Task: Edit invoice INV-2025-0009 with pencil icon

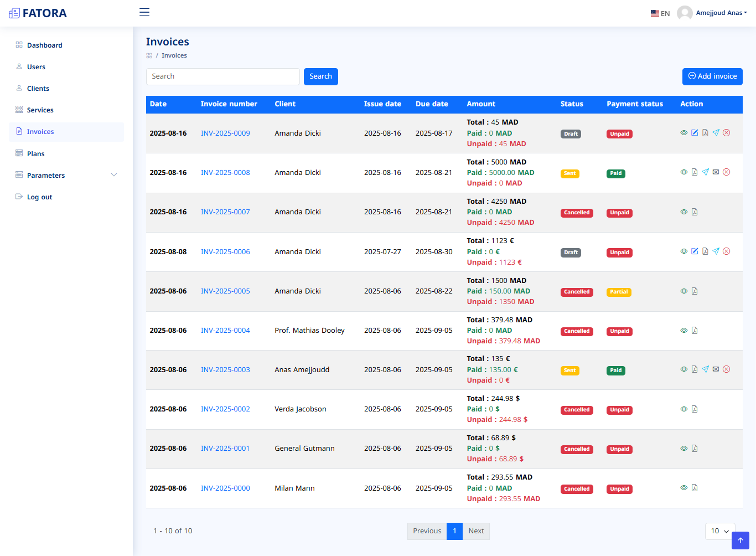Action: [695, 133]
